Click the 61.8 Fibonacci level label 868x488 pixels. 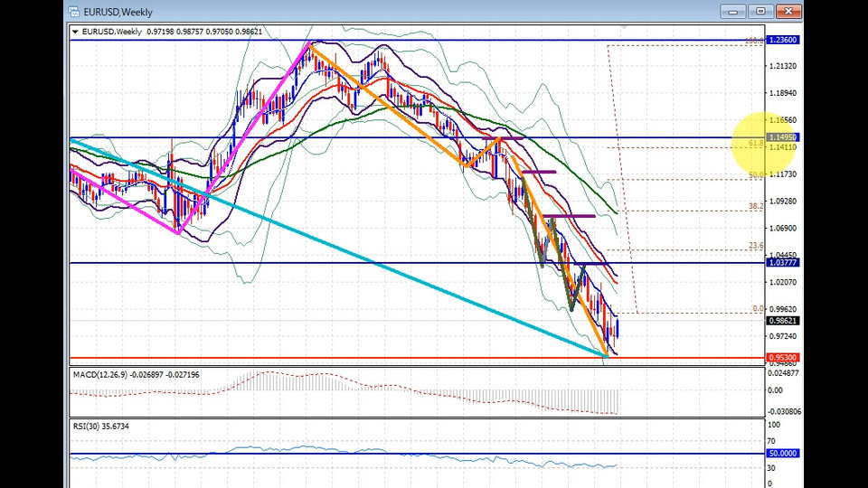click(756, 144)
